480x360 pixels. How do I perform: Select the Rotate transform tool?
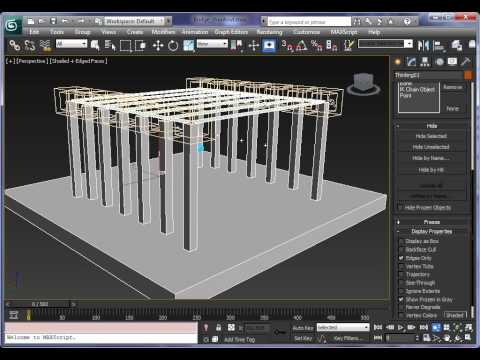click(x=173, y=45)
